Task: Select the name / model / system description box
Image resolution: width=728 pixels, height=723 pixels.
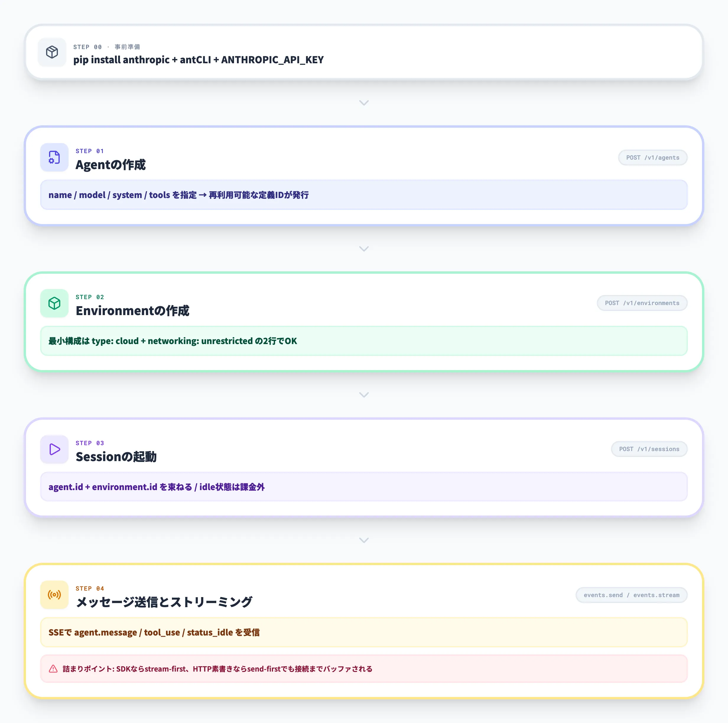Action: (364, 195)
